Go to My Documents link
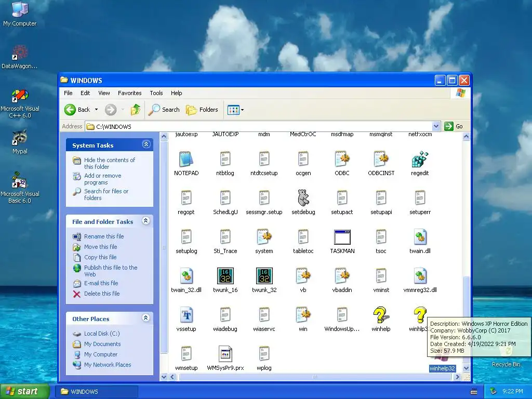Screen dimensions: 532x399 (102, 344)
